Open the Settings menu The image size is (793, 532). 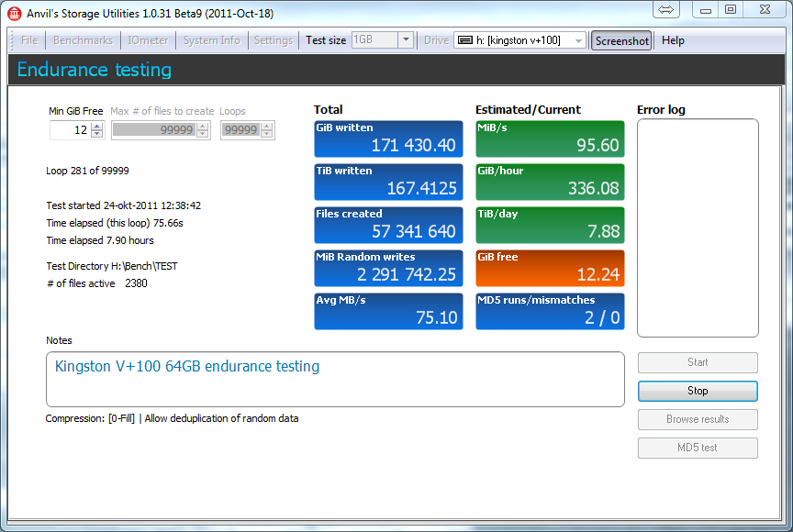point(274,40)
